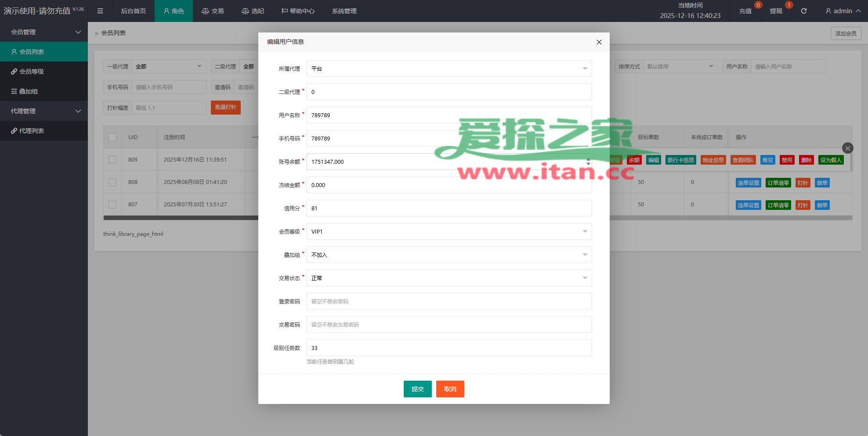Switch to the 交易 top menu

tap(213, 11)
